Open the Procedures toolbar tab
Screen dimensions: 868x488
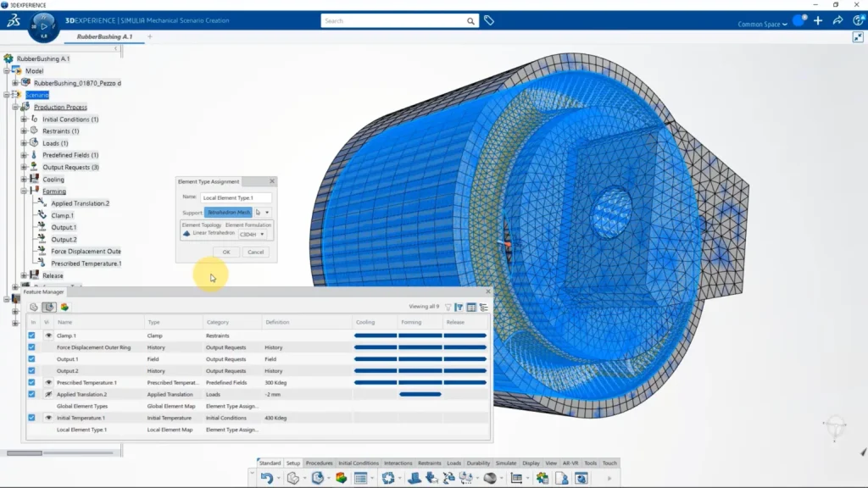[320, 463]
